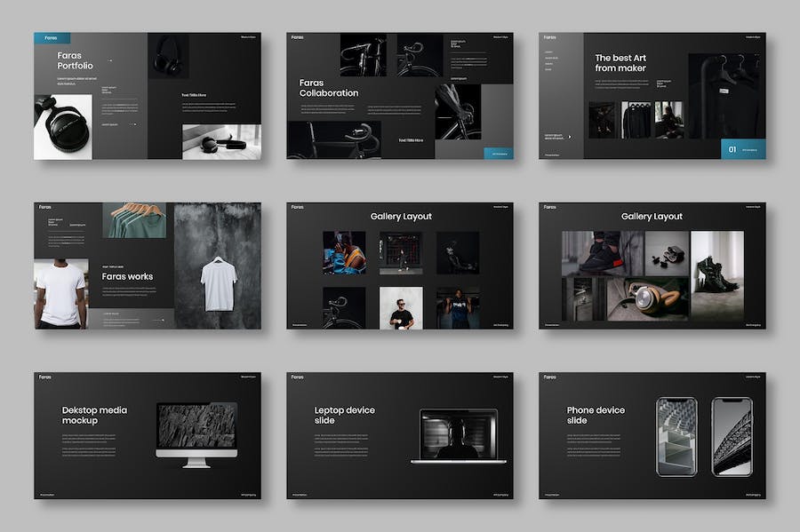This screenshot has height=532, width=800.
Task: Select the left phone mockup
Action: (676, 436)
